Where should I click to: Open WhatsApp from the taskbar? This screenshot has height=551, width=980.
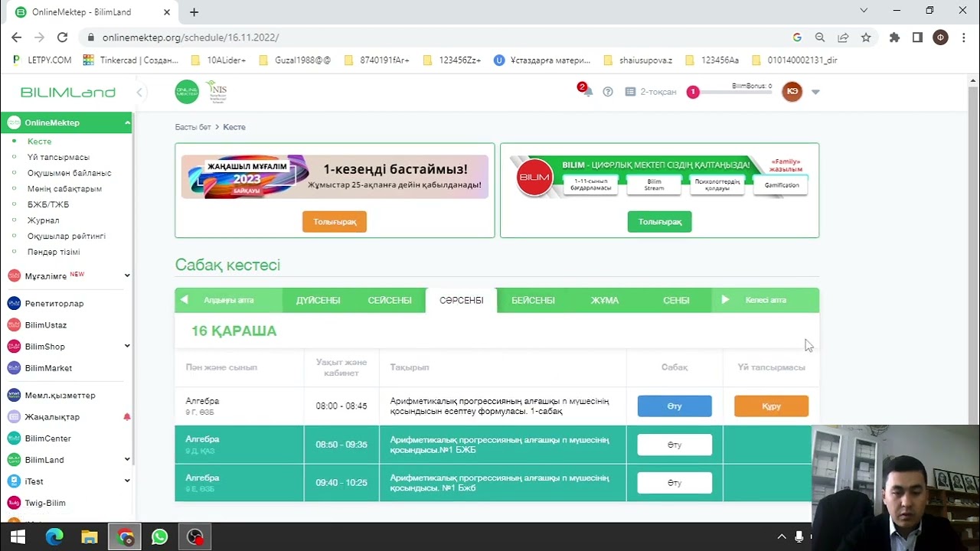click(x=159, y=537)
